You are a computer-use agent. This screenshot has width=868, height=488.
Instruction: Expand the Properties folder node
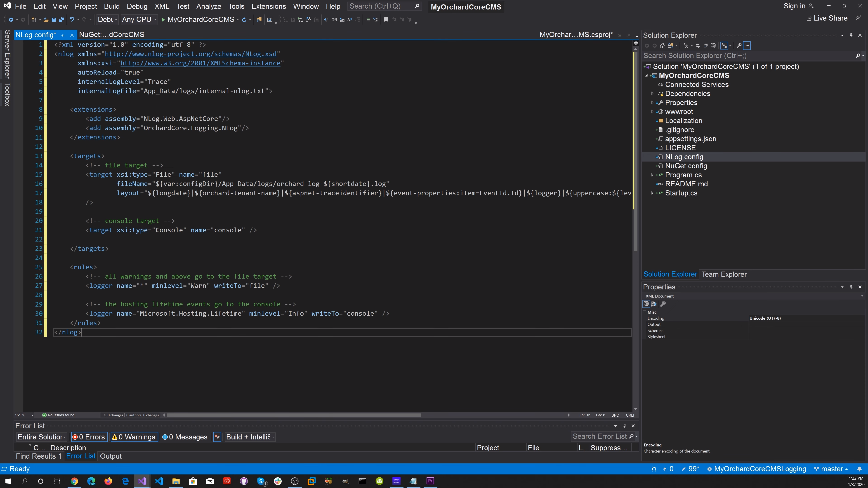(x=652, y=102)
